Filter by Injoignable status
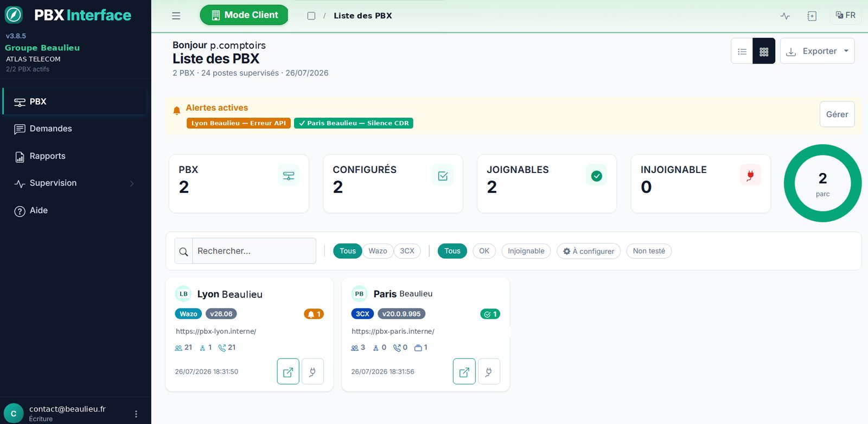The image size is (868, 424). [x=526, y=251]
